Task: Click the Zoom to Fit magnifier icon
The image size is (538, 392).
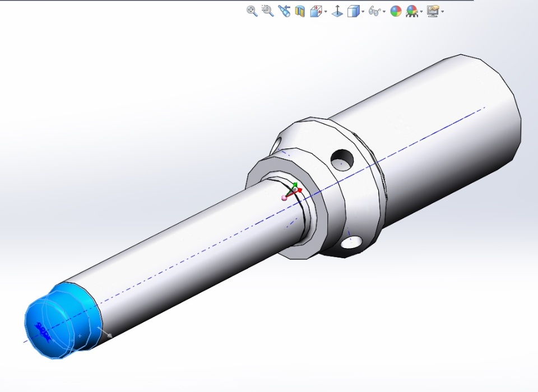Action: click(252, 11)
